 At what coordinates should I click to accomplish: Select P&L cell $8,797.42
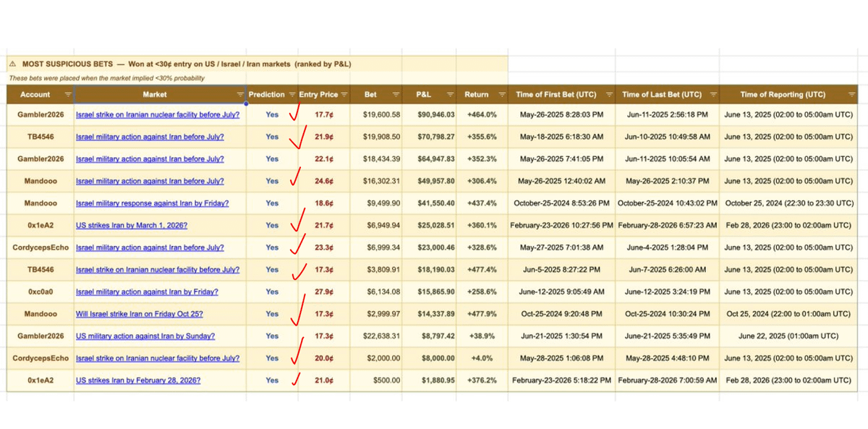(430, 336)
